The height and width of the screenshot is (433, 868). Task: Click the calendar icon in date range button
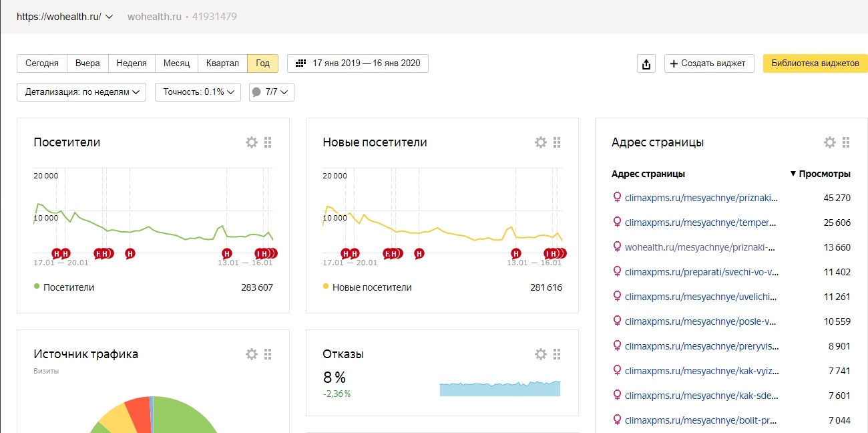[300, 63]
